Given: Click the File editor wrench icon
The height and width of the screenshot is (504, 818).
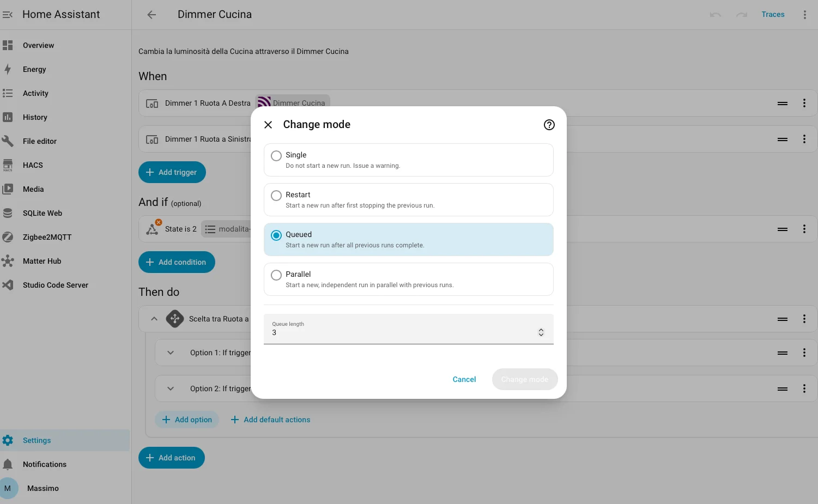Looking at the screenshot, I should 8,141.
